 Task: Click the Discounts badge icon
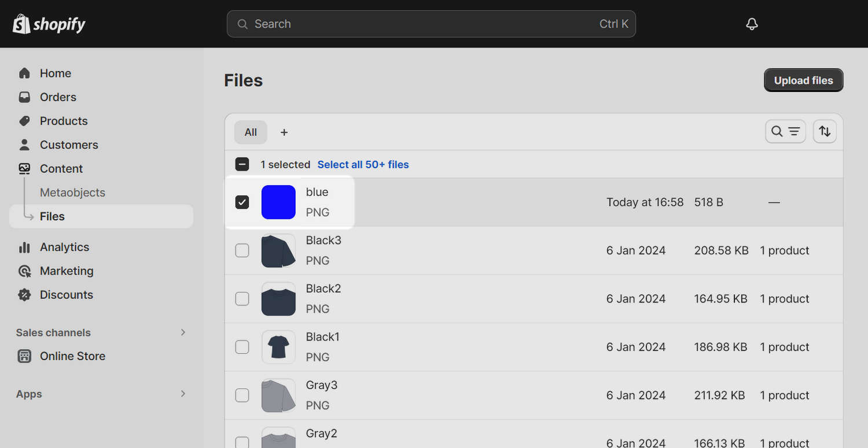(24, 295)
